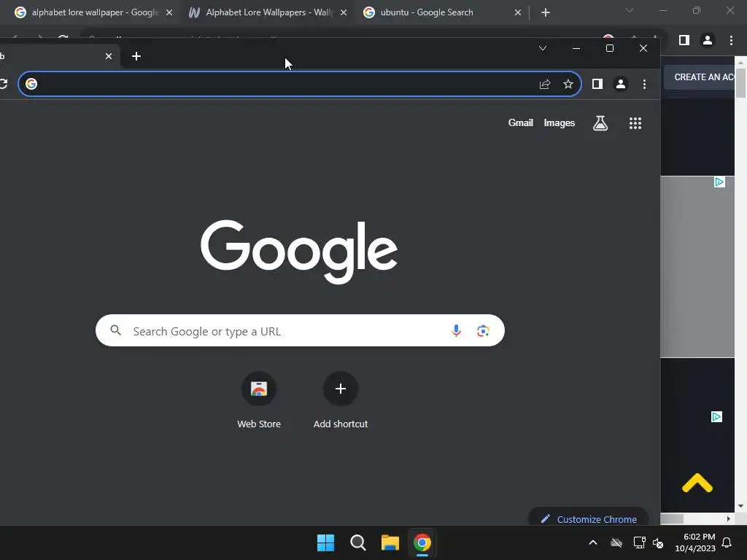Open three-dot menu in the background Chrome window
The image size is (747, 560).
tap(731, 41)
